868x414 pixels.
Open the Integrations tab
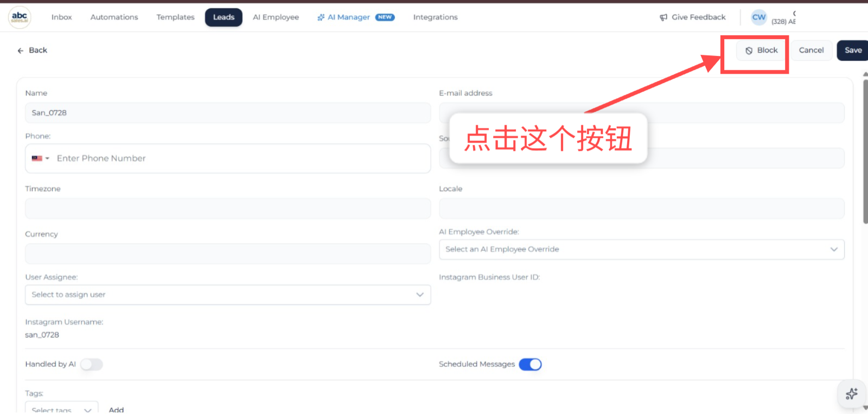tap(435, 17)
